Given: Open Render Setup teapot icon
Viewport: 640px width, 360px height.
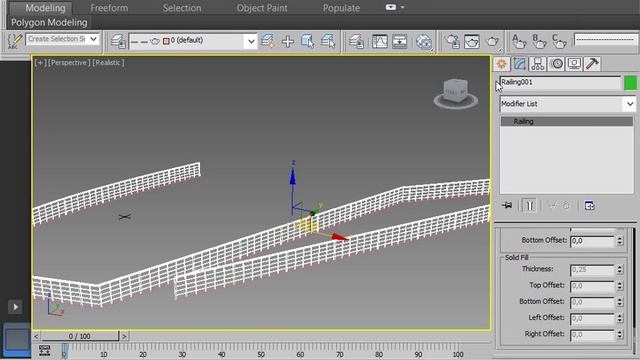Looking at the screenshot, I should pyautogui.click(x=452, y=41).
